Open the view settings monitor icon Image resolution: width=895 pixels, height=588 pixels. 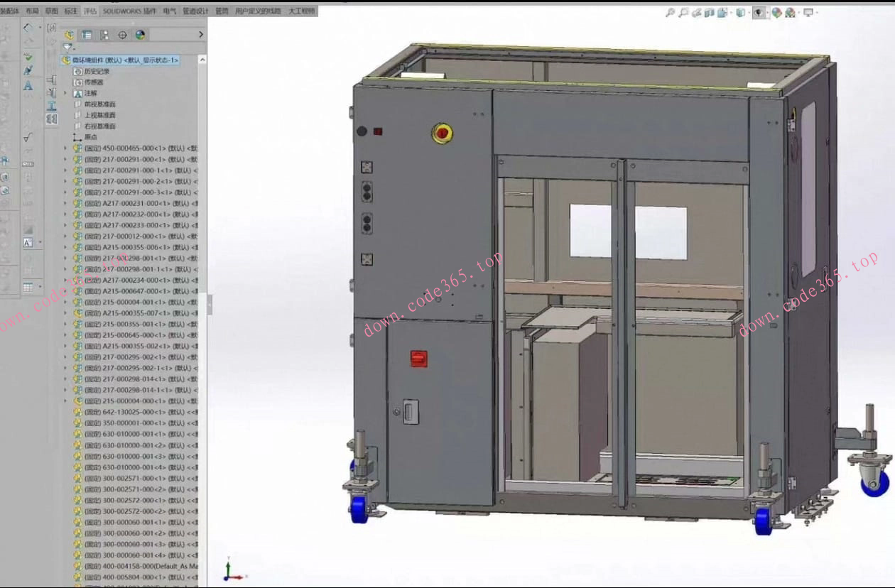click(x=808, y=13)
